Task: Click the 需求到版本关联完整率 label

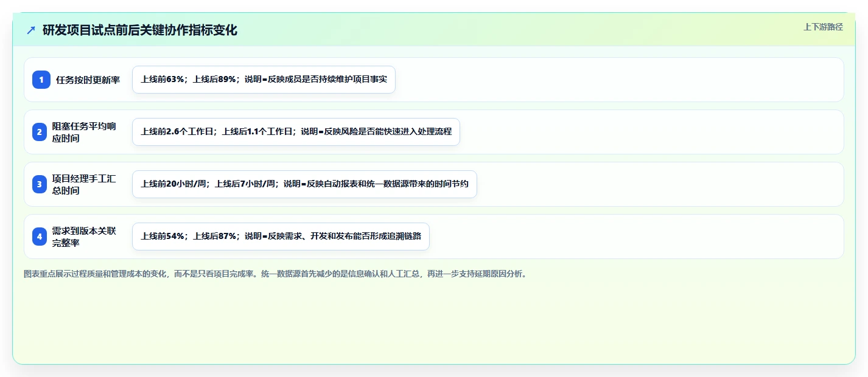Action: [84, 237]
